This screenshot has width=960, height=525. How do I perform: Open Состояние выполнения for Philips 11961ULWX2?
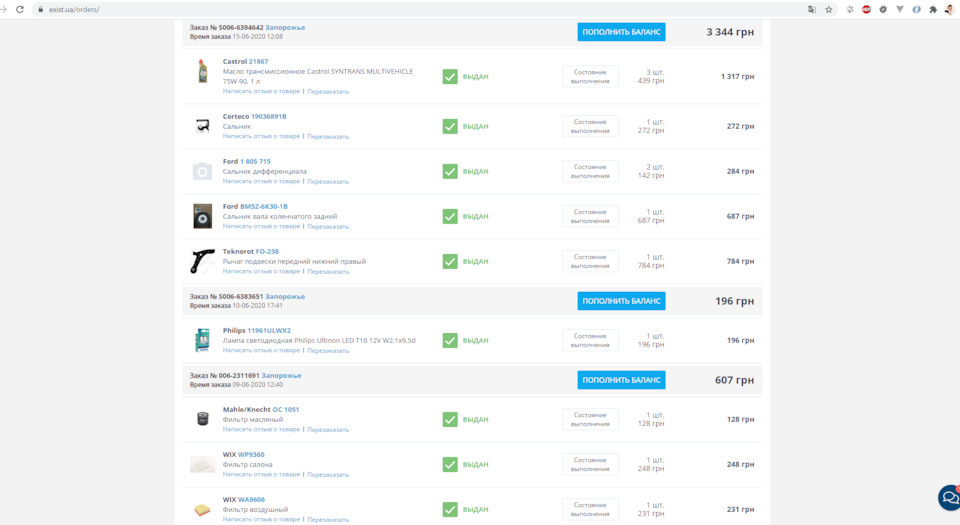[590, 340]
